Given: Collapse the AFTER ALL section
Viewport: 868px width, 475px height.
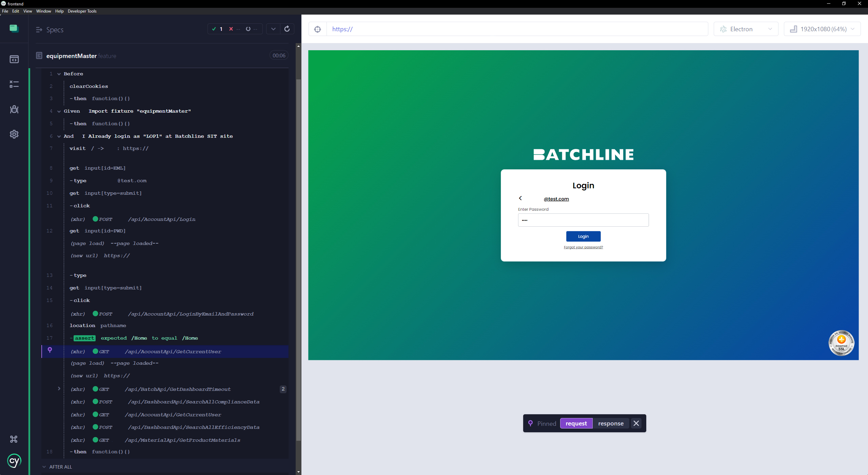Looking at the screenshot, I should coord(44,467).
